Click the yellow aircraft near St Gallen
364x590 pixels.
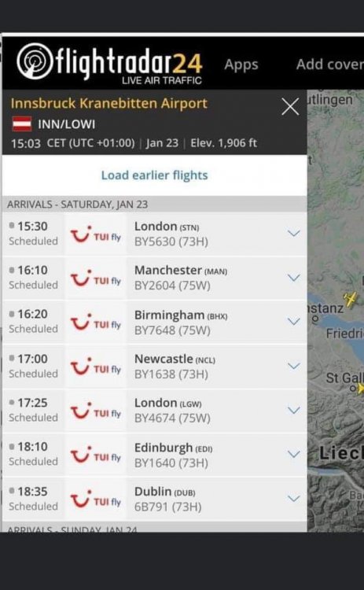click(x=360, y=389)
